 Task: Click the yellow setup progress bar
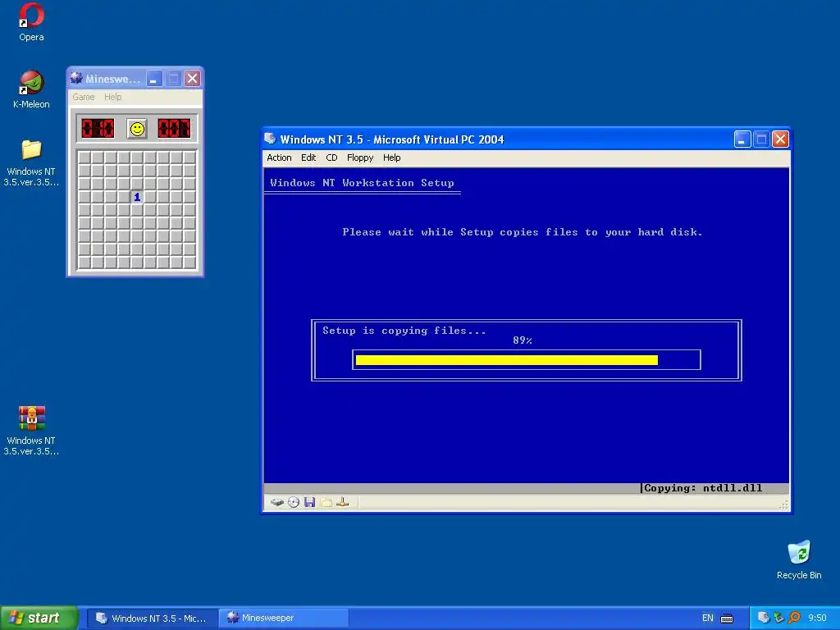click(507, 360)
